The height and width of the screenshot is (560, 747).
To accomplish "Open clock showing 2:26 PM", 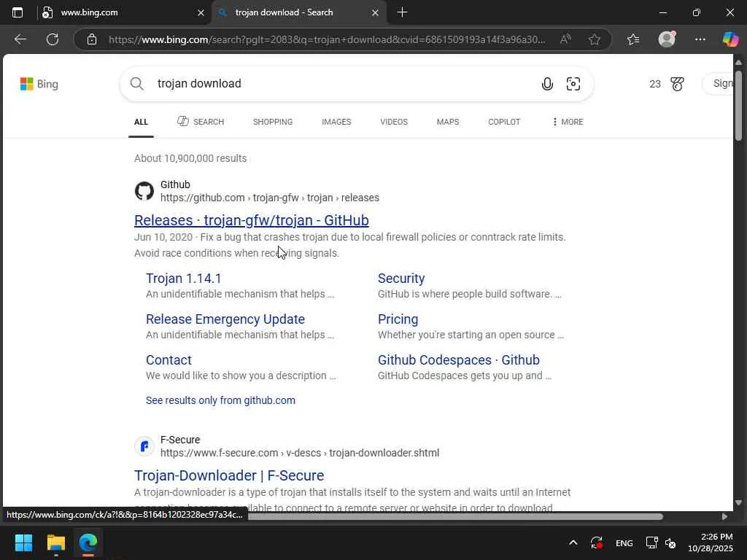I will [711, 542].
